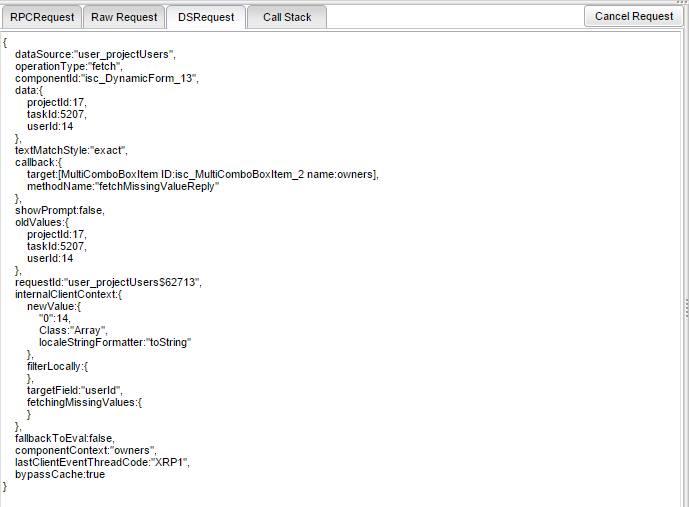Click the lastClientEventThreadCode "XRP1" line
The image size is (689, 507).
[102, 462]
